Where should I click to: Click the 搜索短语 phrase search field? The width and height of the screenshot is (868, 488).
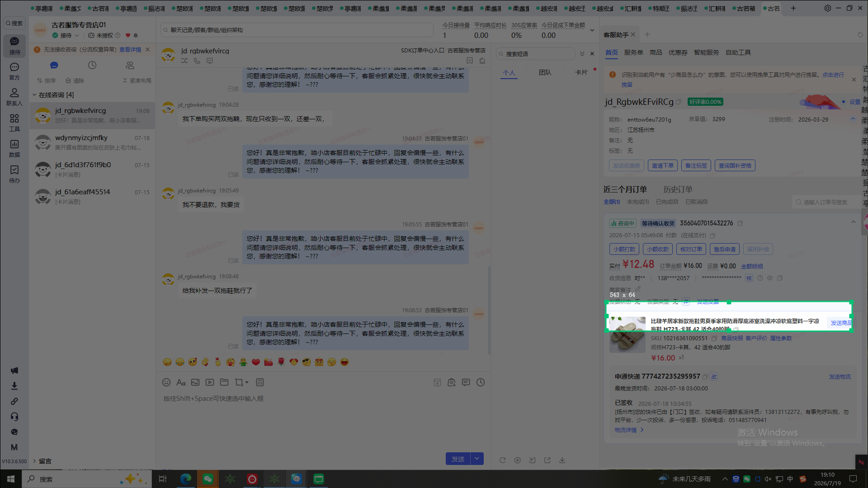536,54
